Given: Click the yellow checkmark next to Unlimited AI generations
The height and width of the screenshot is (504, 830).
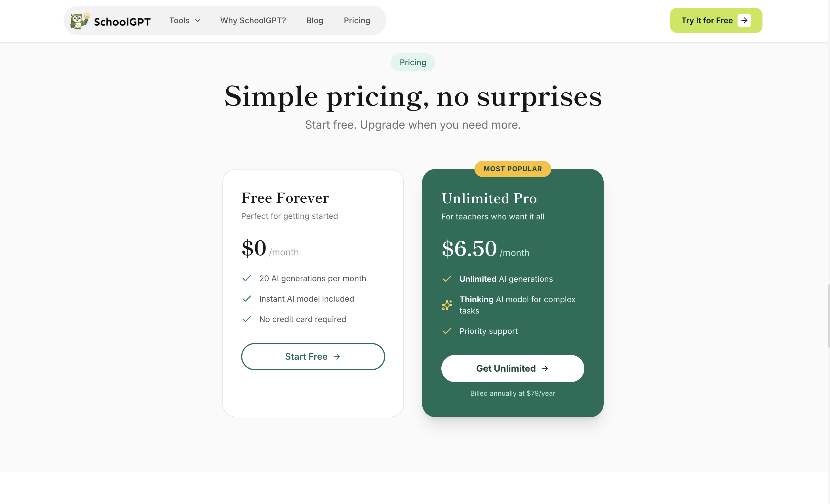Looking at the screenshot, I should coord(447,279).
